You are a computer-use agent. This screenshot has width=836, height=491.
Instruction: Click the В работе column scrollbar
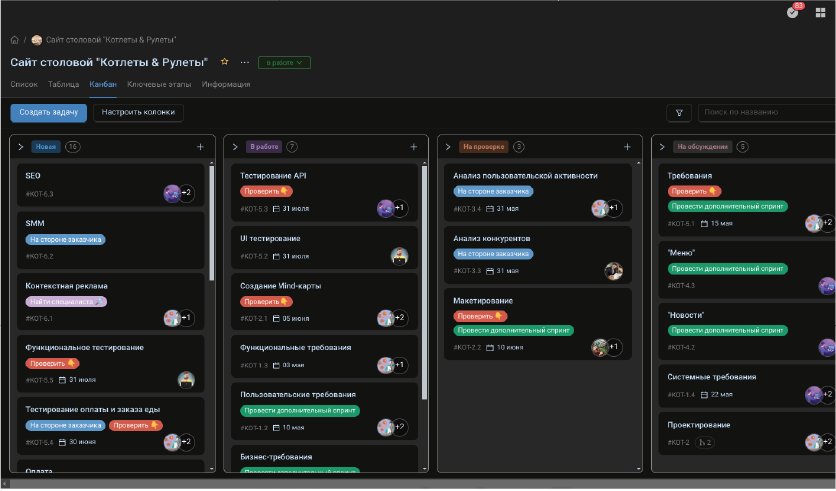click(424, 283)
